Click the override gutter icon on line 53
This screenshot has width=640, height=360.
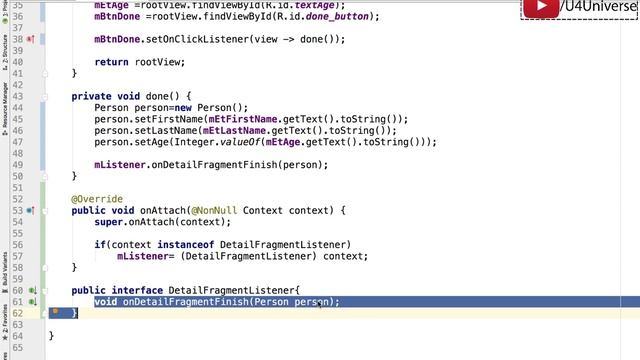point(31,211)
